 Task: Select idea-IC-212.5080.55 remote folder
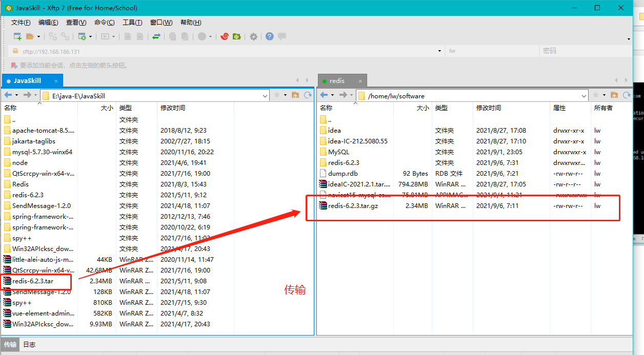(x=358, y=141)
